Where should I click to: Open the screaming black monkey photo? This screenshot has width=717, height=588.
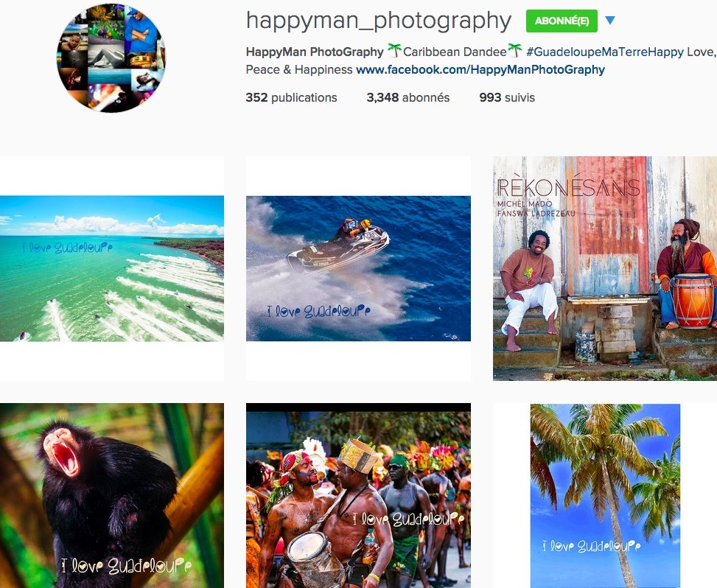[112, 496]
